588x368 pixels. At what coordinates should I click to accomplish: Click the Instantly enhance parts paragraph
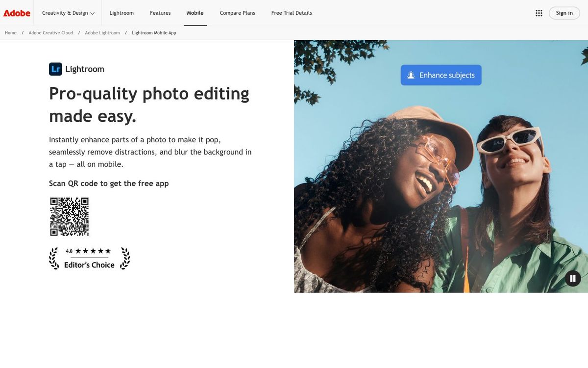click(x=150, y=152)
